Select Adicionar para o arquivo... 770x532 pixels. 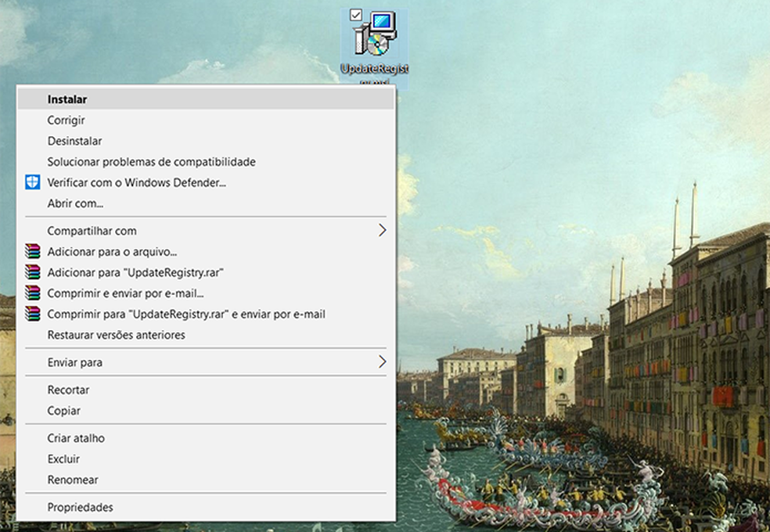pyautogui.click(x=206, y=252)
